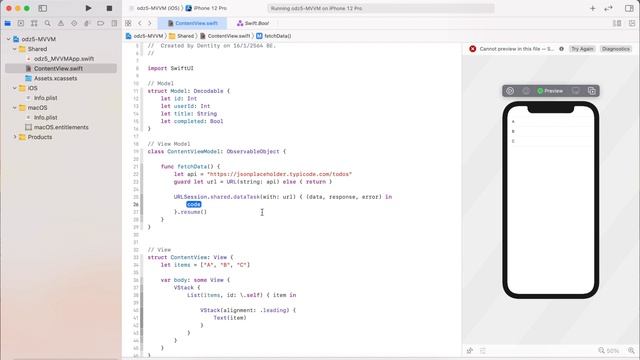Show preview error info icon
The image size is (640, 360).
[x=561, y=49]
